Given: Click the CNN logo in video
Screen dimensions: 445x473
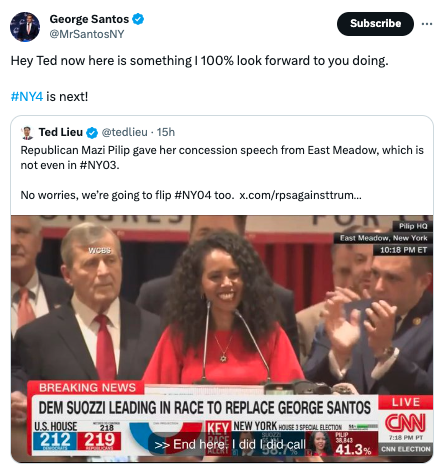Looking at the screenshot, I should coord(405,423).
